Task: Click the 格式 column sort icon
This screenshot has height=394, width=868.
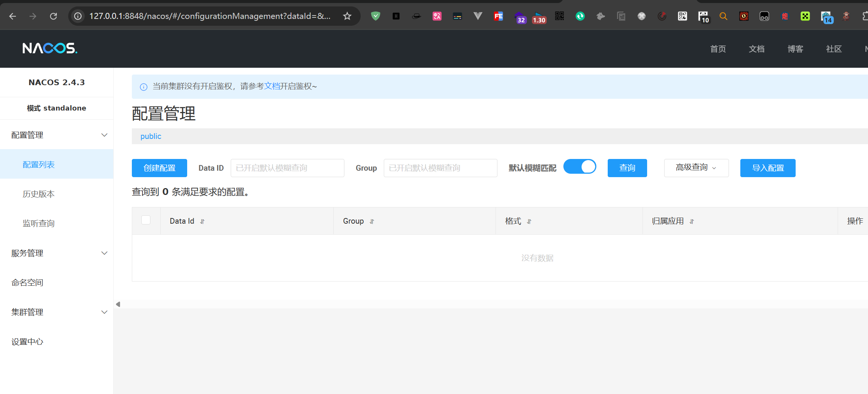Action: click(x=529, y=221)
